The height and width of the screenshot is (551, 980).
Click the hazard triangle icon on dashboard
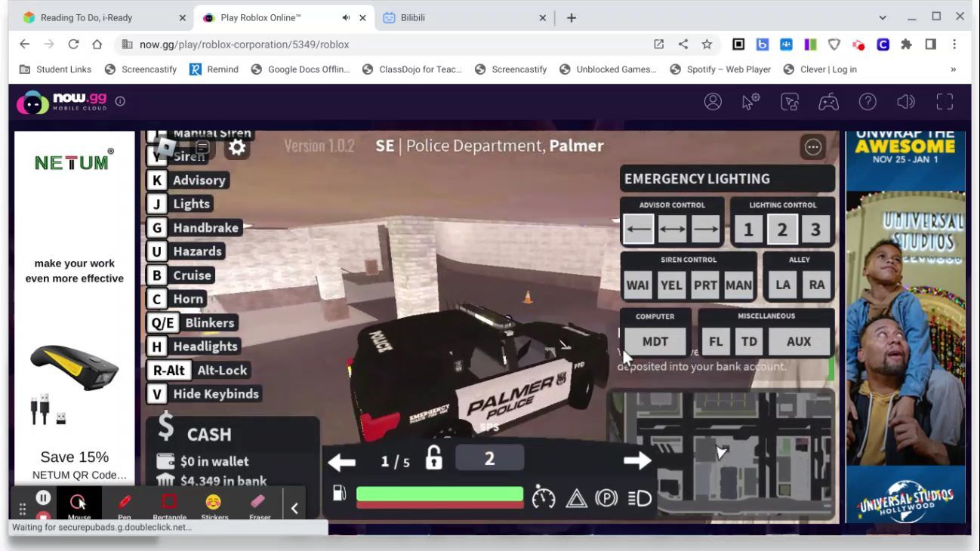click(x=576, y=498)
